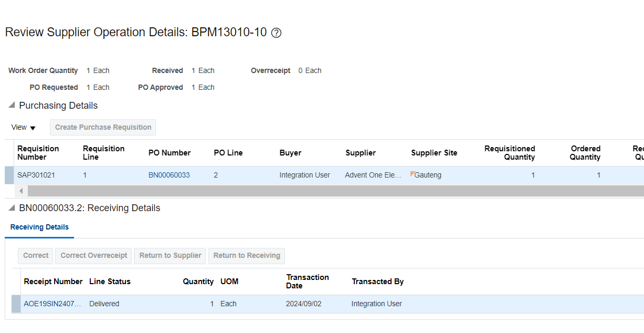This screenshot has width=644, height=333.
Task: Click Return to Supplier
Action: point(170,256)
